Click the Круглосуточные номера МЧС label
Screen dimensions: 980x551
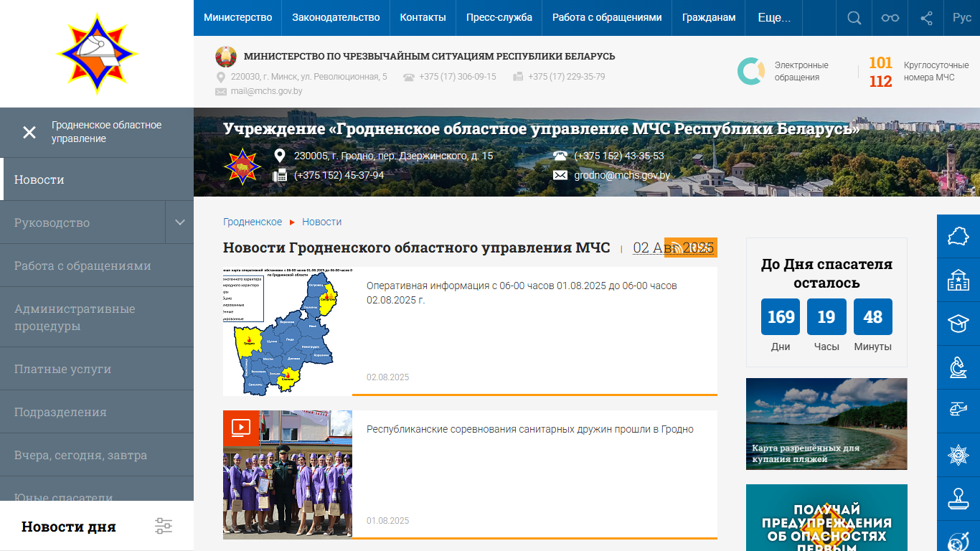click(x=936, y=71)
